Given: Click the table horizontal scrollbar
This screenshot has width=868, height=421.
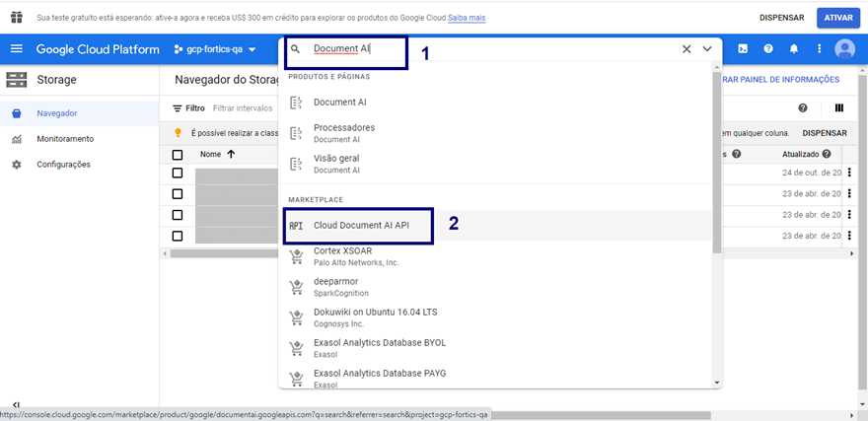Looking at the screenshot, I should [223, 253].
